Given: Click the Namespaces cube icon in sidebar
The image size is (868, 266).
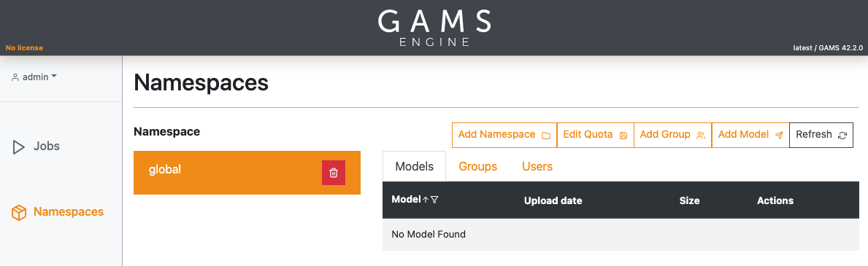Looking at the screenshot, I should click(20, 212).
